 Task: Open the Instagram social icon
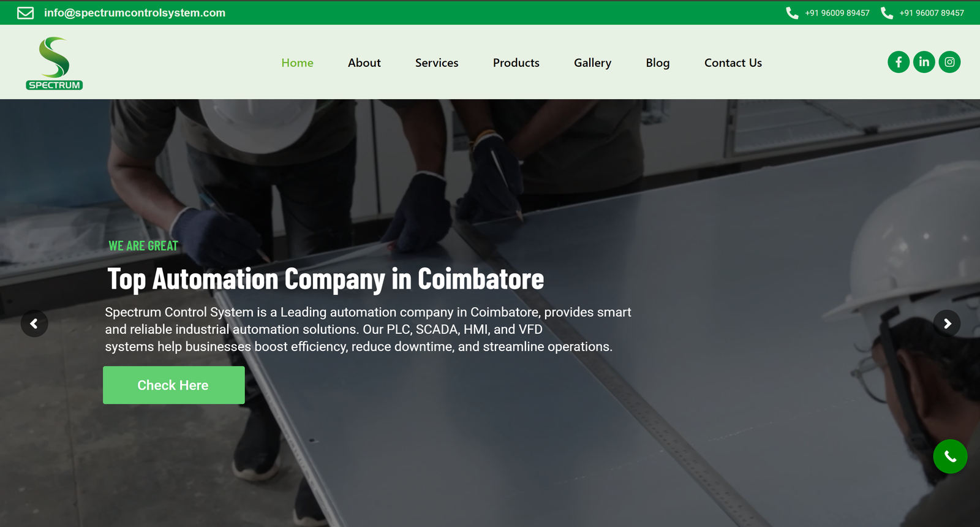[x=949, y=62]
